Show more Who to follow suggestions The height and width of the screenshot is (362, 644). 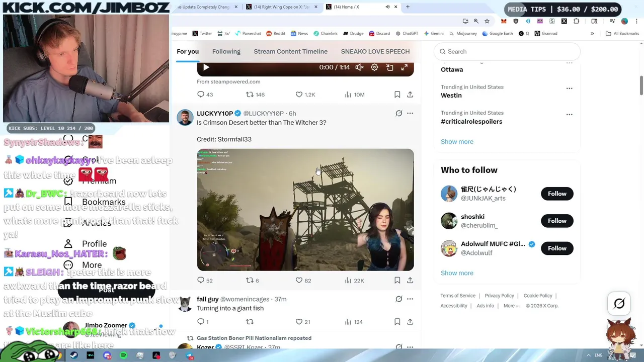point(457,273)
